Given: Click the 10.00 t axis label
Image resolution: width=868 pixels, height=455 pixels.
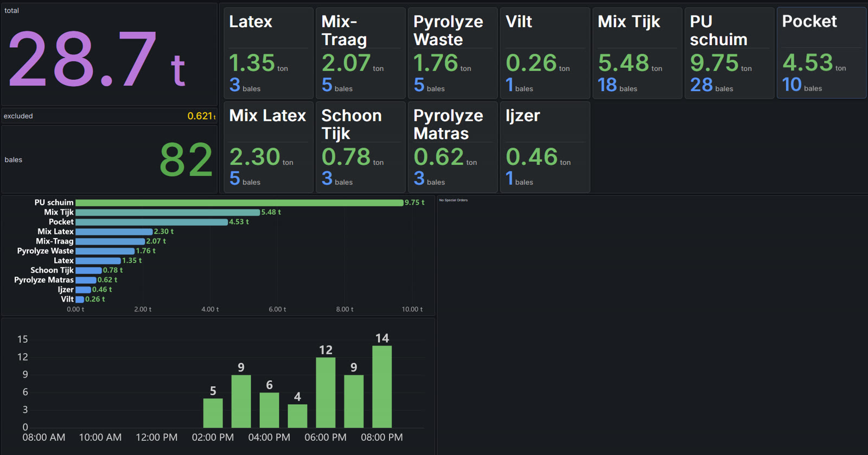Looking at the screenshot, I should [412, 309].
